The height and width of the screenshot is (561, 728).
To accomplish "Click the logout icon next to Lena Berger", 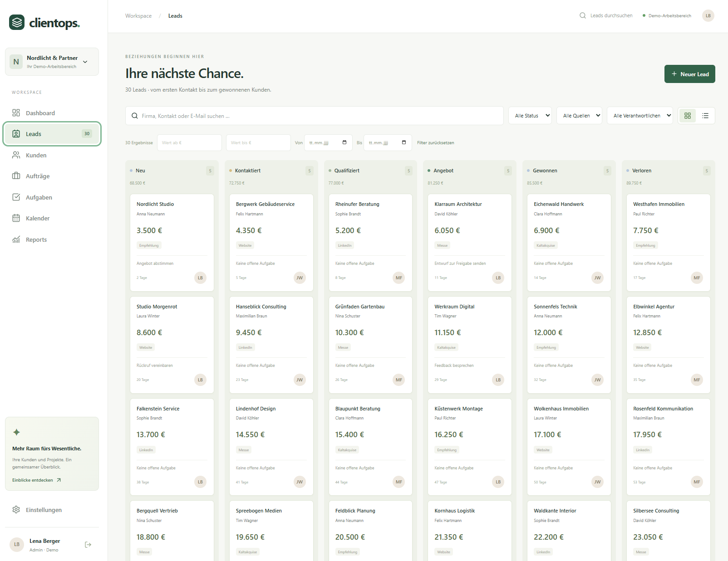I will point(88,545).
